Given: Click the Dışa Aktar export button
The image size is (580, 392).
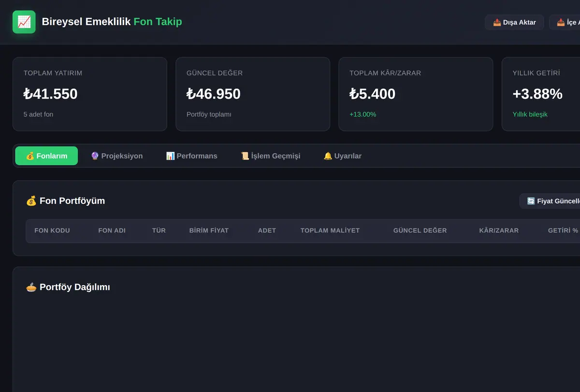Looking at the screenshot, I should [514, 22].
